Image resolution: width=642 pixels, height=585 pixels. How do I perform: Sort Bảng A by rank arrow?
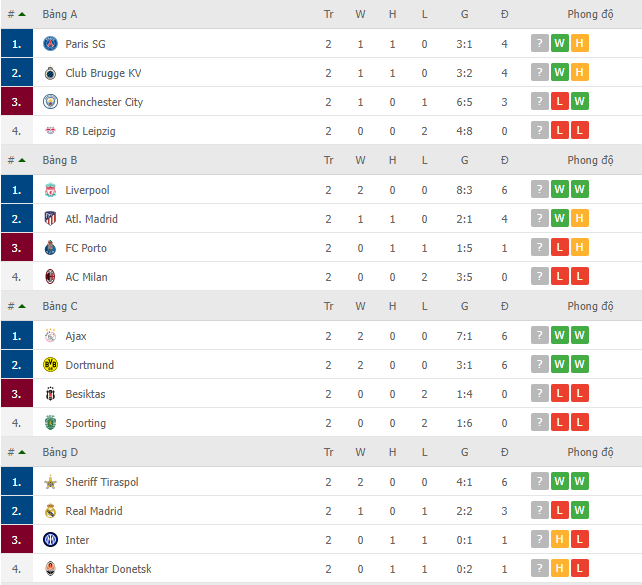pos(22,14)
